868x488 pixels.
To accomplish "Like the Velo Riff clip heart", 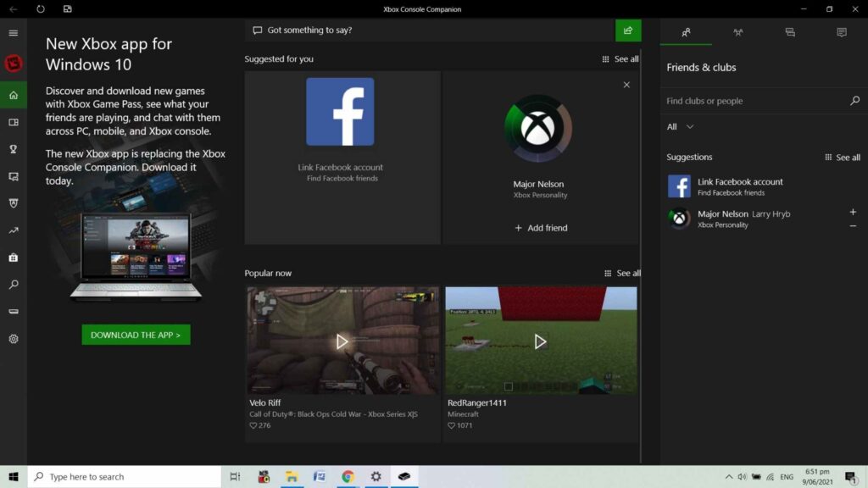I will (253, 425).
